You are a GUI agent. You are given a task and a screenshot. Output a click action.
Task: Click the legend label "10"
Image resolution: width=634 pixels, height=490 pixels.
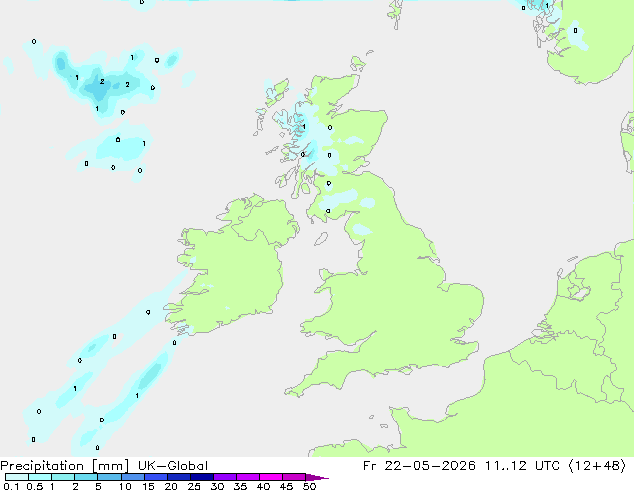[x=125, y=486]
